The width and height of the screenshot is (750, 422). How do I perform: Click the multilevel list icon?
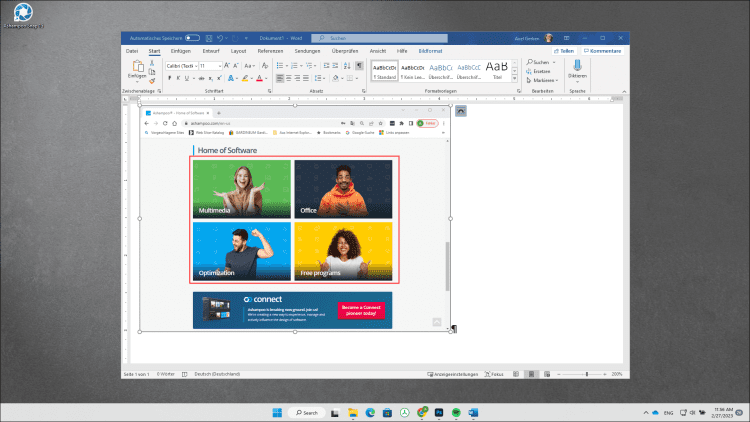[x=309, y=66]
